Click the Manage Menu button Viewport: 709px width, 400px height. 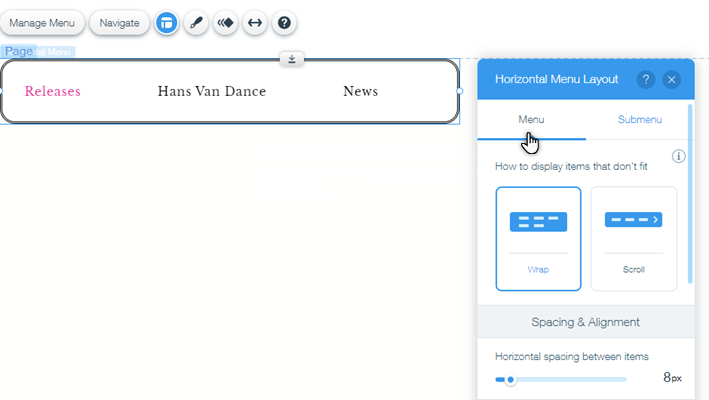43,23
